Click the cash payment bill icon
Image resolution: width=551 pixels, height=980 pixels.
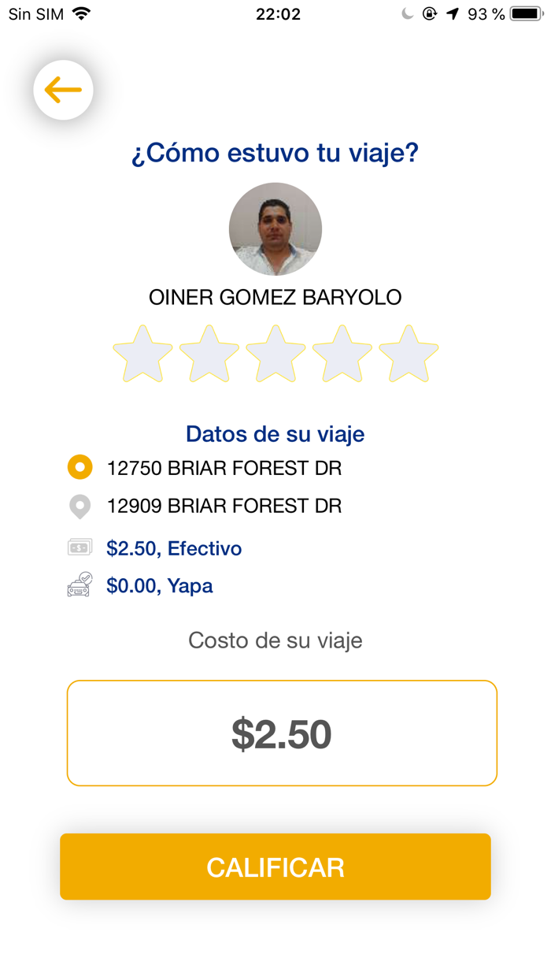point(80,548)
